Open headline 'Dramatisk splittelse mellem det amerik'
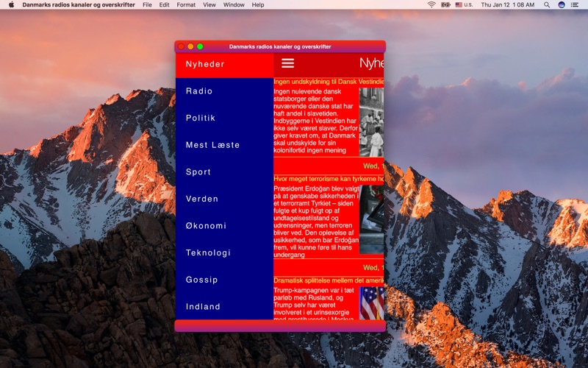588x368 pixels. tap(329, 280)
